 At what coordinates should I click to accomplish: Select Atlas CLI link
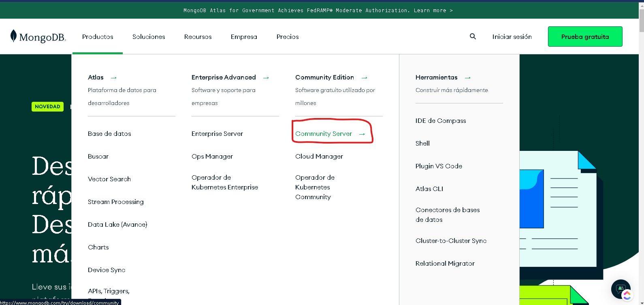(x=429, y=189)
